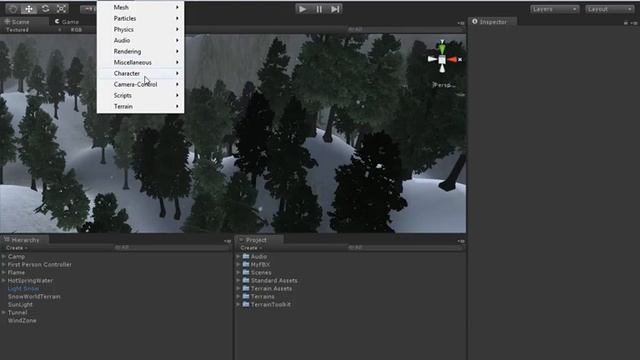The image size is (640, 360).
Task: Click the TerrainToolkit folder icon
Action: click(246, 304)
